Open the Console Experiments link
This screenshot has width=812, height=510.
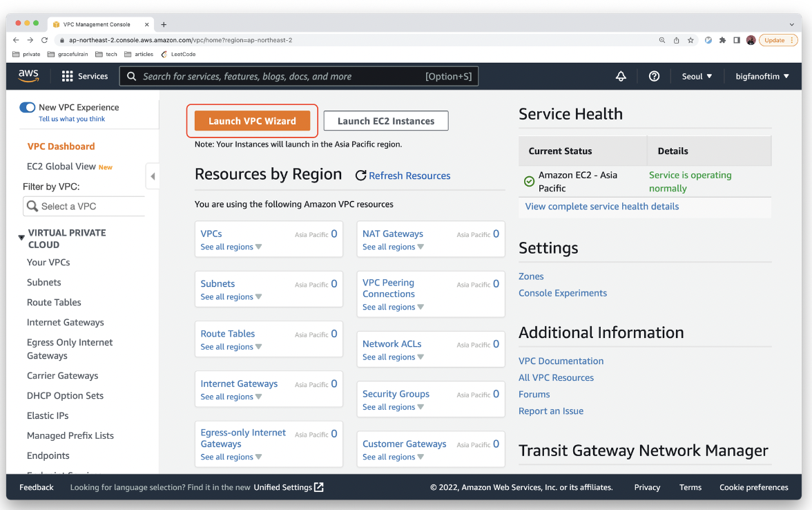tap(562, 293)
